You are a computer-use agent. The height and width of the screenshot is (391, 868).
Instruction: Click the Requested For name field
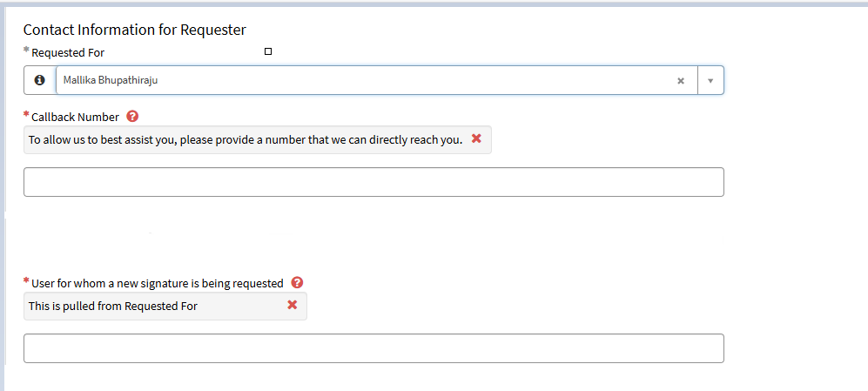pos(376,80)
